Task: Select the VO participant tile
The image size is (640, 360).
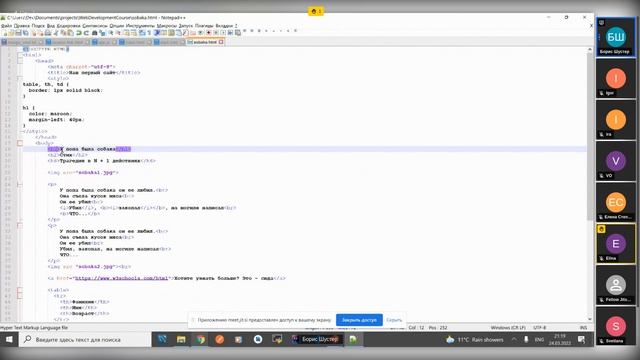Action: (x=616, y=161)
